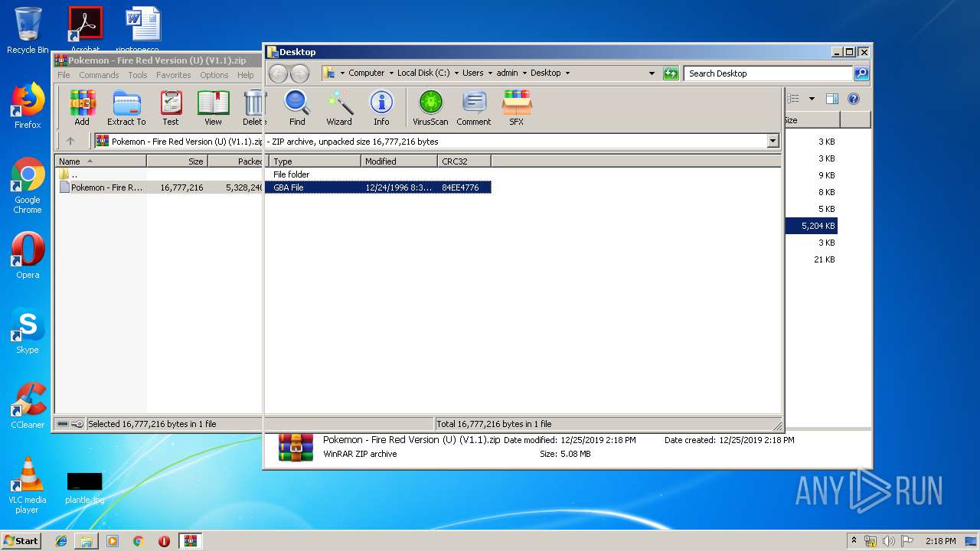Run VirusScan from the toolbar
This screenshot has width=980, height=551.
tap(430, 108)
